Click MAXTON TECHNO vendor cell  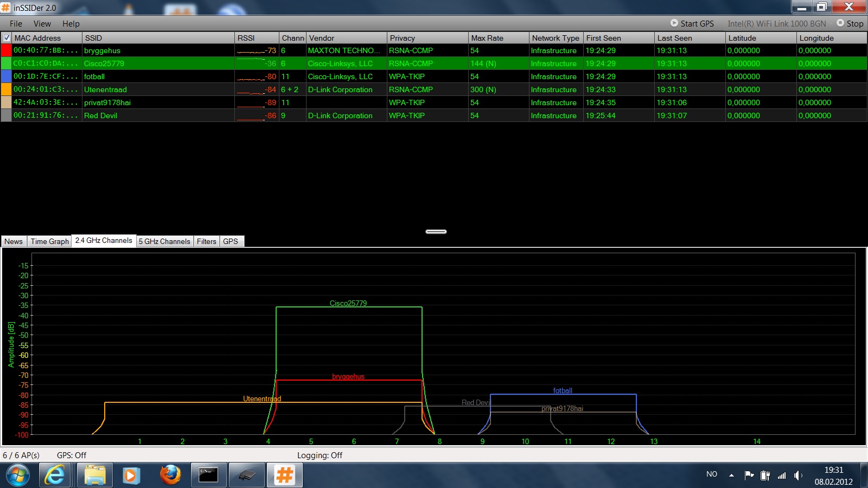347,50
